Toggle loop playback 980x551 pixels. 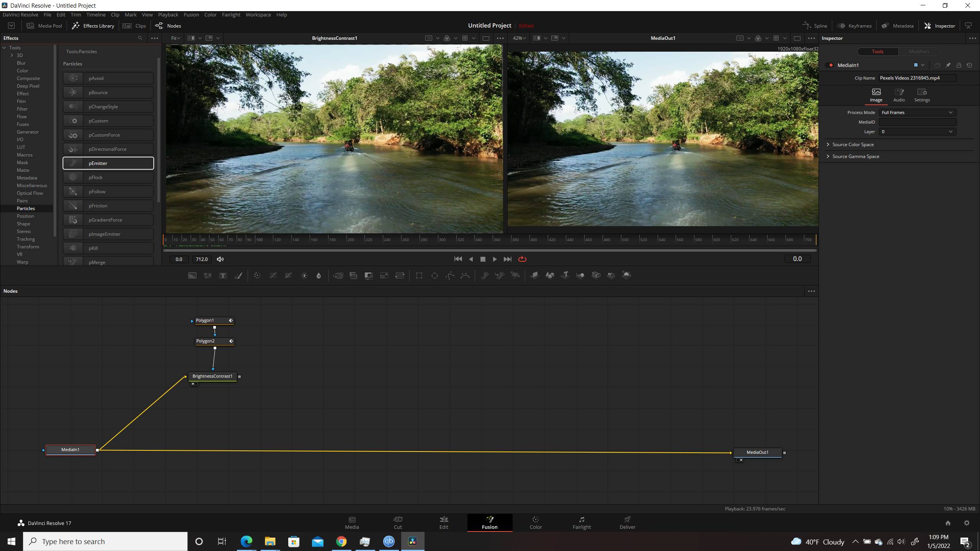tap(522, 259)
